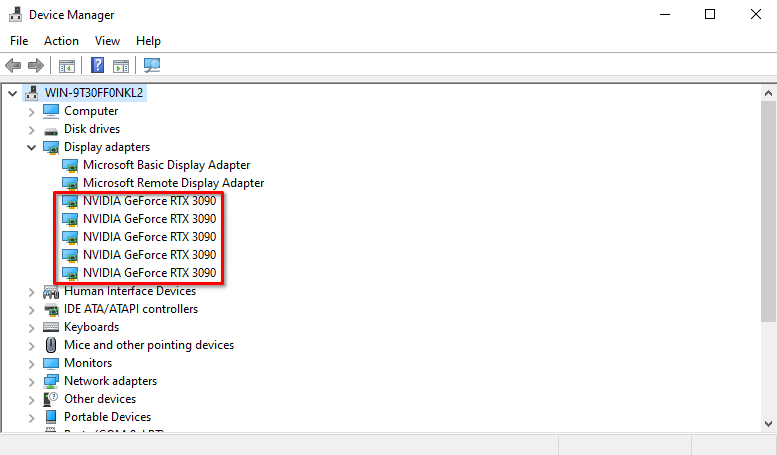Click the Back arrow toolbar icon

[13, 65]
